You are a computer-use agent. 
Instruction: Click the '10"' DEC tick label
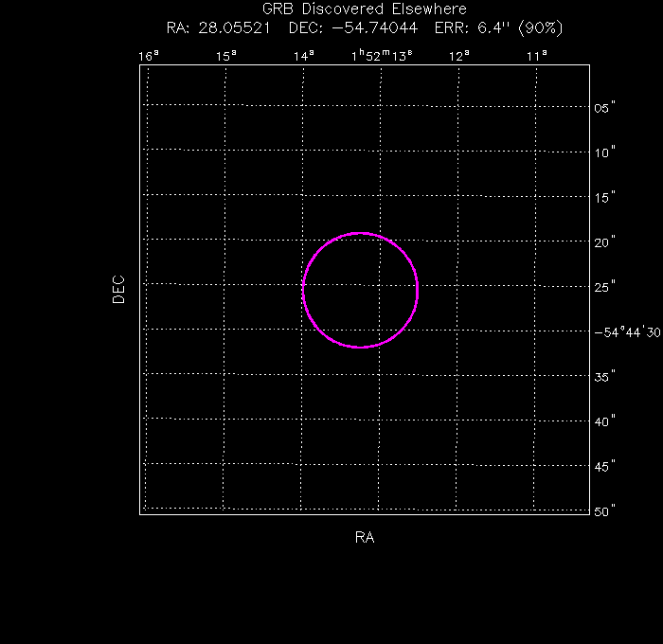click(604, 152)
